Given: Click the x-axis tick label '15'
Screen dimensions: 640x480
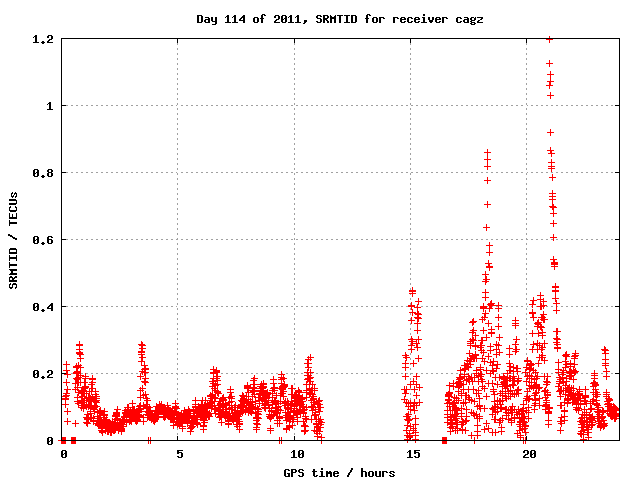Looking at the screenshot, I should 413,453.
